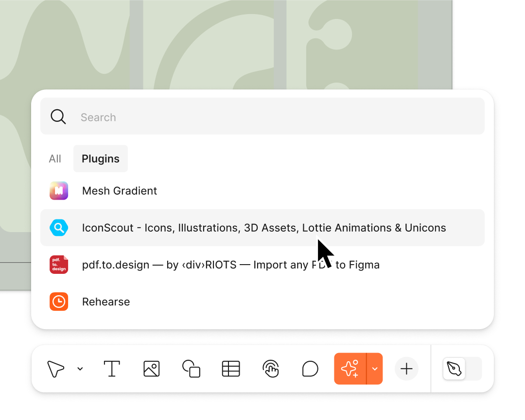Open the Comment tool
This screenshot has height=420, width=525.
click(310, 369)
